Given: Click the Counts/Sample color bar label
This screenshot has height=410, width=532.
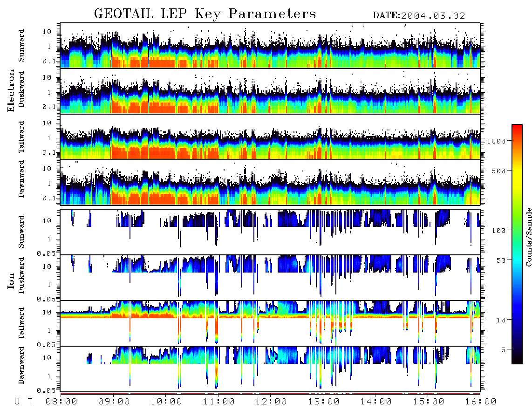Looking at the screenshot, I should 529,237.
